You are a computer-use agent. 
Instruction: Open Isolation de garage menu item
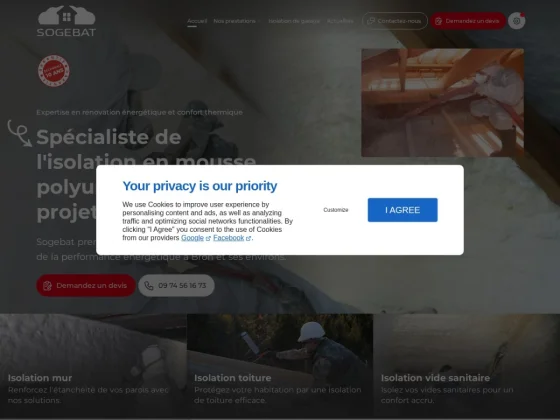[294, 21]
